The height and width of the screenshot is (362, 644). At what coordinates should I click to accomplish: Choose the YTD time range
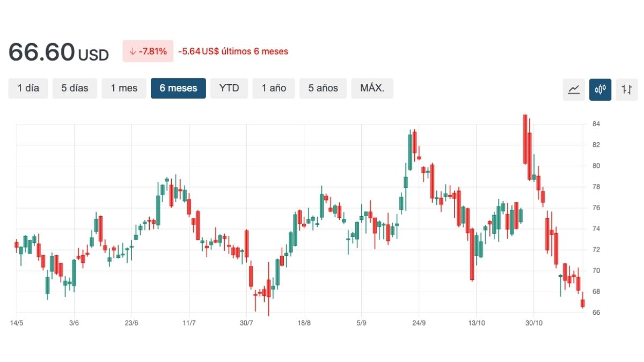[x=229, y=88]
